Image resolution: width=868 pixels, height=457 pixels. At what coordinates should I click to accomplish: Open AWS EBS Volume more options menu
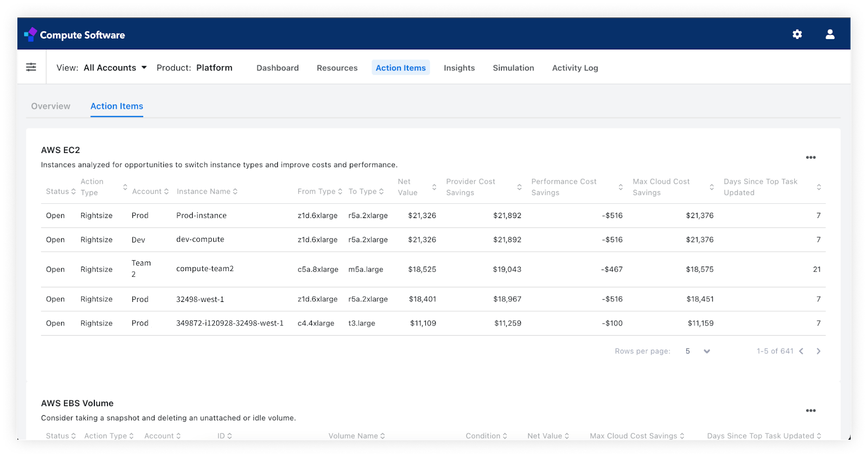coord(810,410)
